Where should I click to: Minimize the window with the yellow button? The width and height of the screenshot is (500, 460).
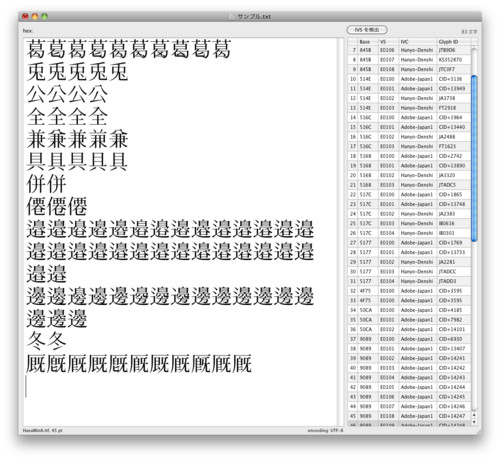(35, 16)
